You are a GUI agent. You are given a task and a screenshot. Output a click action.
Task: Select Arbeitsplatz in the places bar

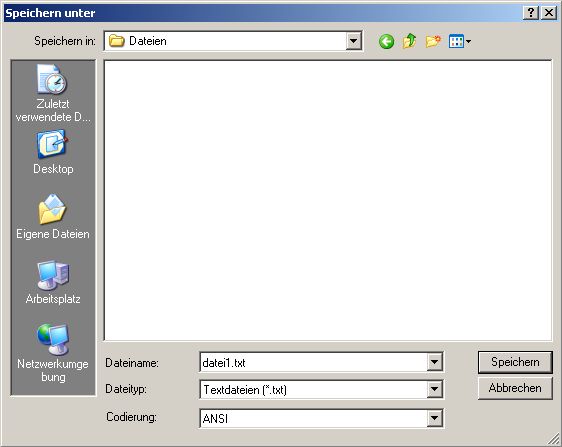pos(53,282)
